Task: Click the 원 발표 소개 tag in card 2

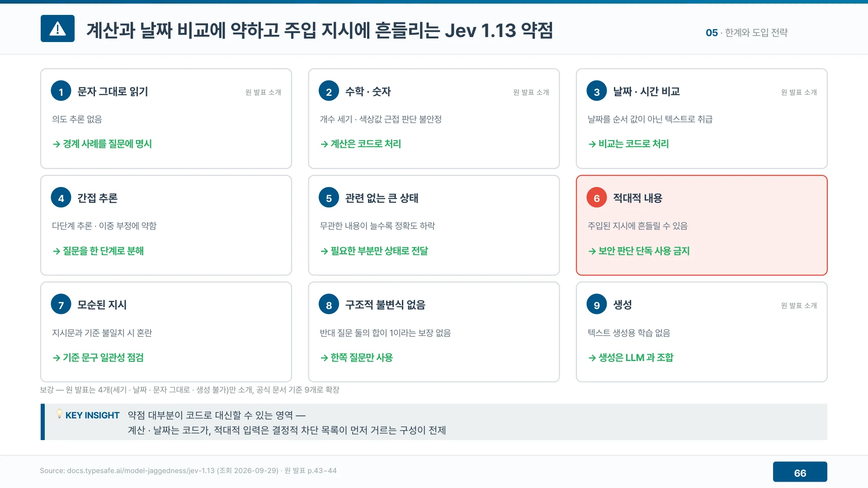Action: [531, 92]
